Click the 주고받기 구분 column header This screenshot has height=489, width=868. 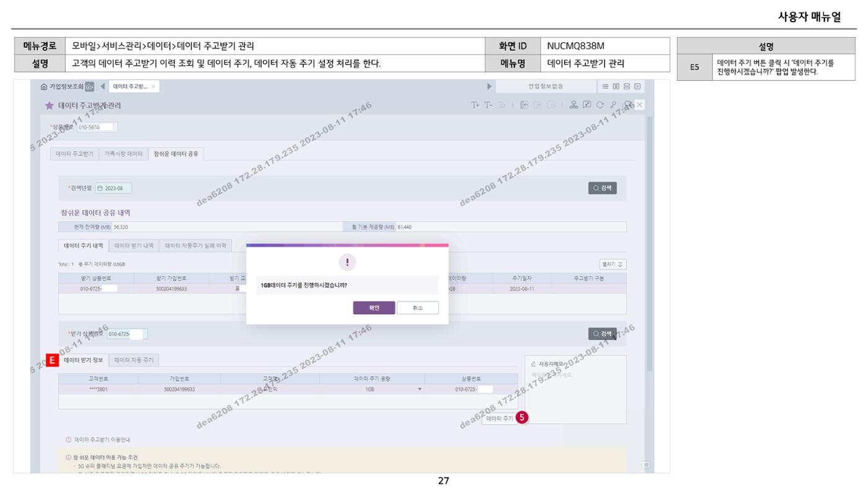pyautogui.click(x=588, y=279)
